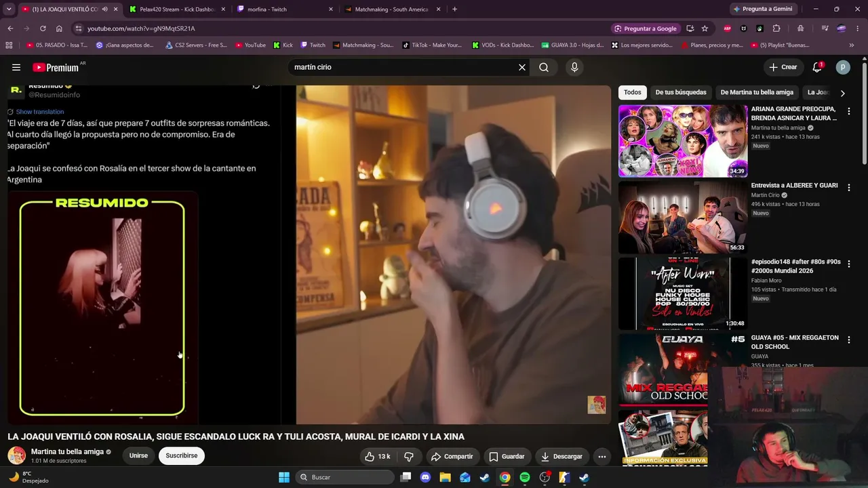The width and height of the screenshot is (868, 488).
Task: Open OBS Studio from the taskbar
Action: (545, 477)
